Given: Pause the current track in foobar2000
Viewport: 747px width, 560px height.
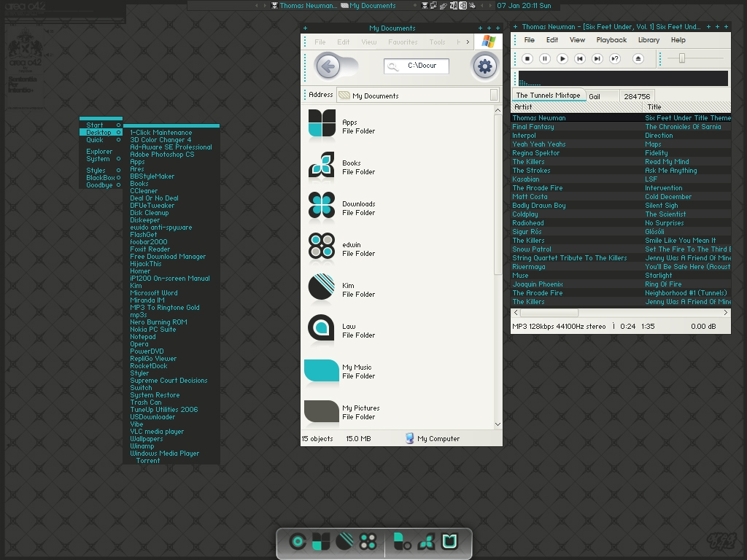Looking at the screenshot, I should click(x=544, y=58).
